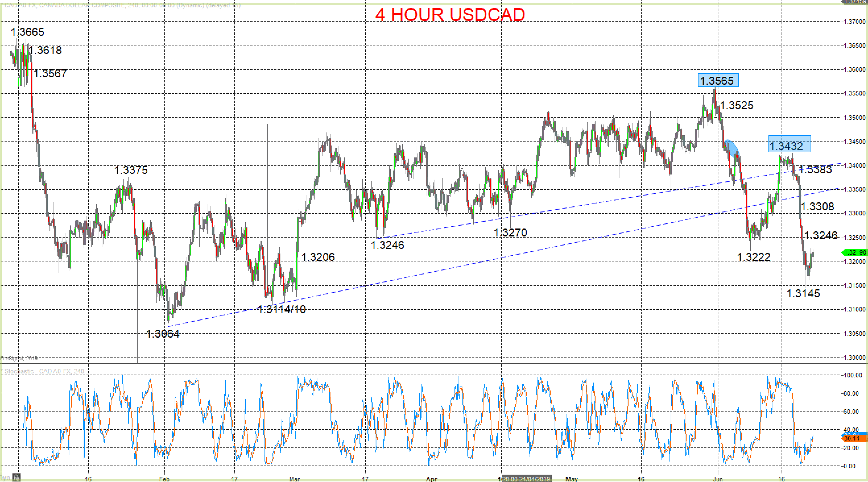Click 1.37000 on the price axis

[854, 22]
